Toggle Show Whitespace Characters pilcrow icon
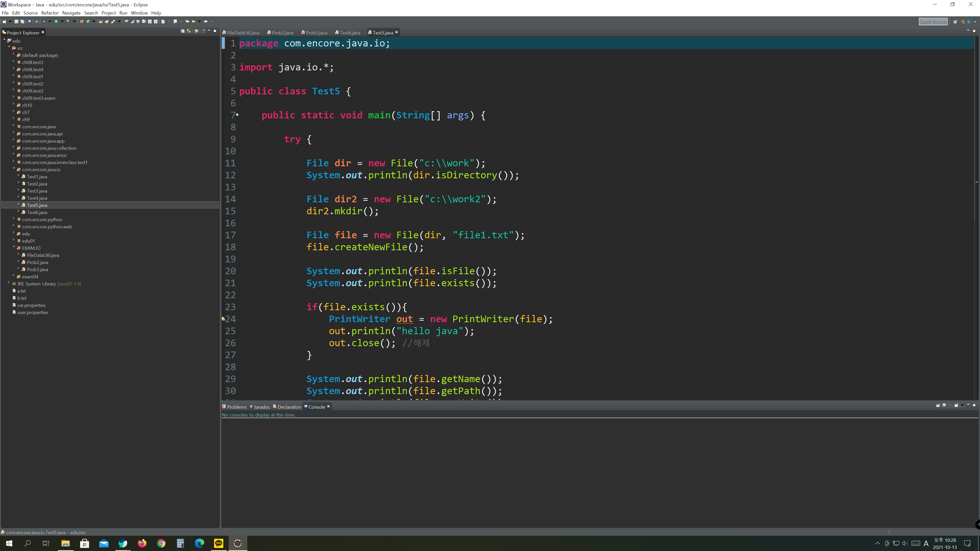980x551 pixels. point(156,21)
